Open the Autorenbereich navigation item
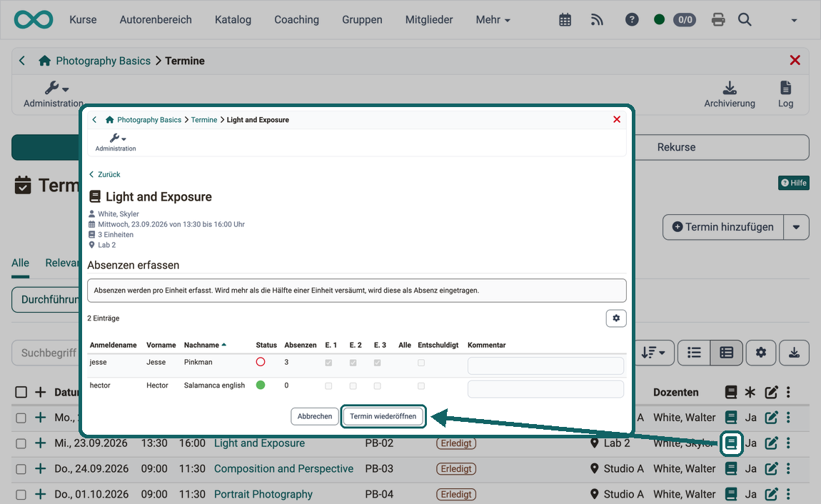Screen dimensions: 821x504 [156, 20]
